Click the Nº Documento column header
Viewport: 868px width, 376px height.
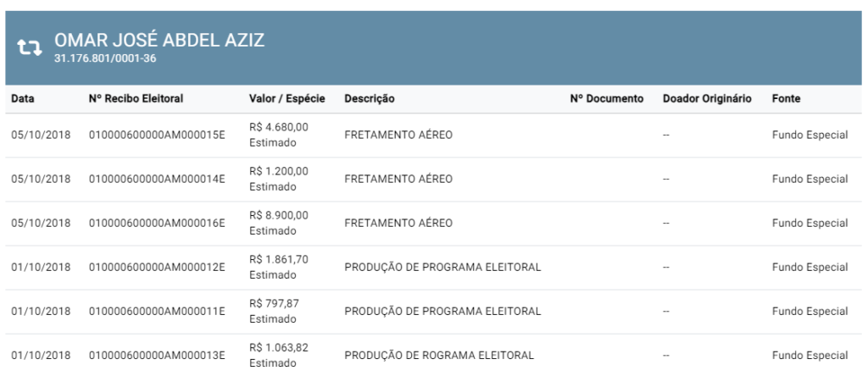coord(607,99)
